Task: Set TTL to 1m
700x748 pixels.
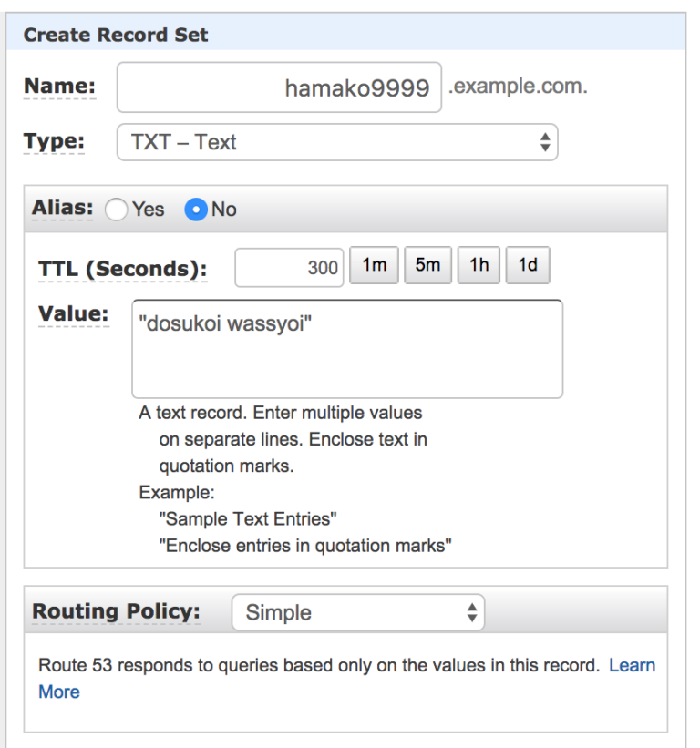Action: pyautogui.click(x=375, y=266)
